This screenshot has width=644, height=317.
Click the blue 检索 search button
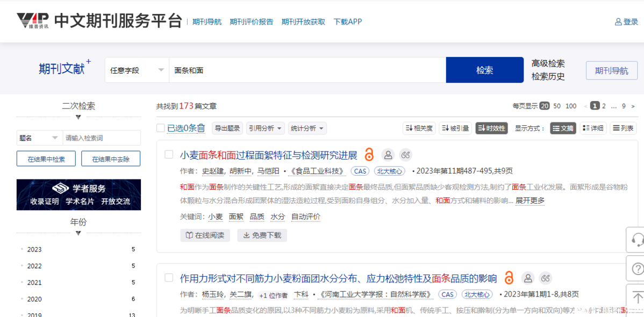coord(485,70)
